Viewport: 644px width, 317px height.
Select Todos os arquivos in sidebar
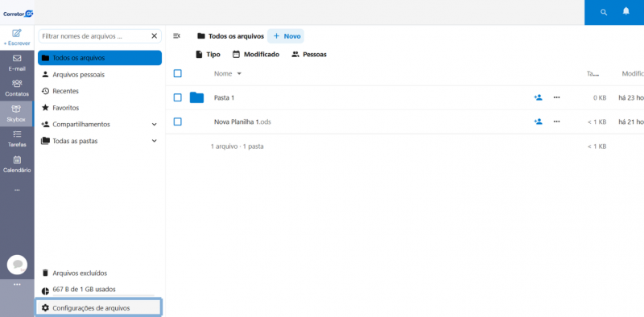[x=100, y=58]
